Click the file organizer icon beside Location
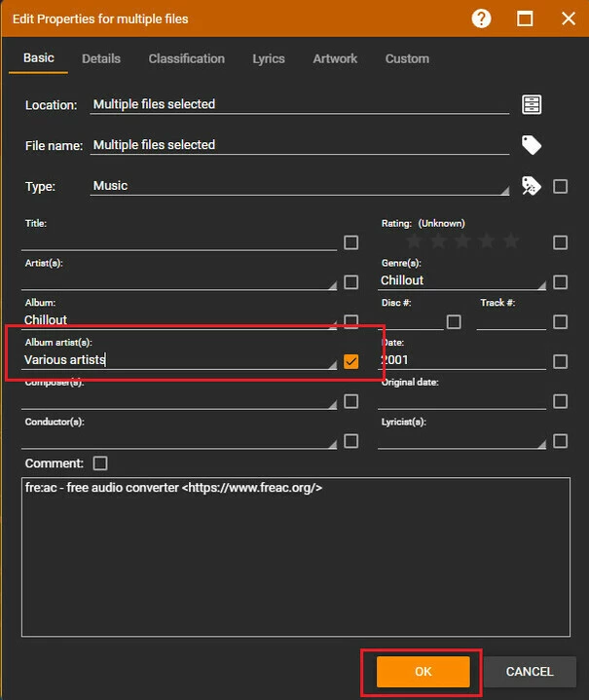This screenshot has width=589, height=700. (531, 105)
